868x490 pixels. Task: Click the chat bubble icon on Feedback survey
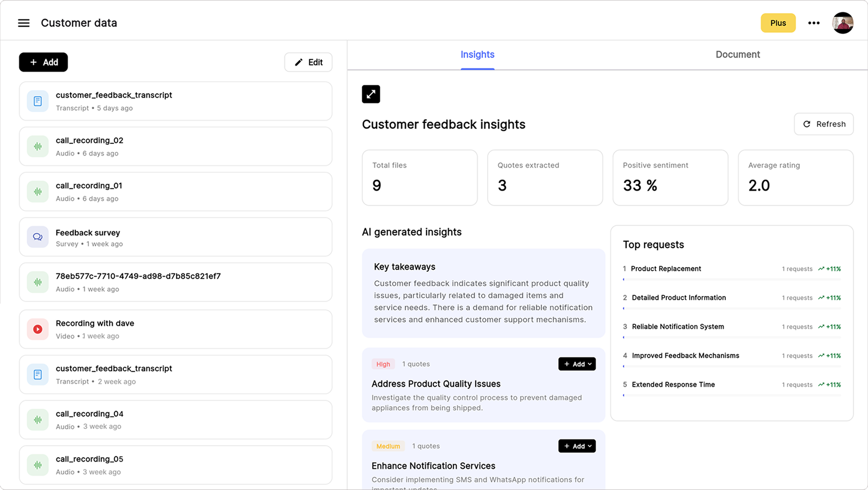[x=37, y=237]
